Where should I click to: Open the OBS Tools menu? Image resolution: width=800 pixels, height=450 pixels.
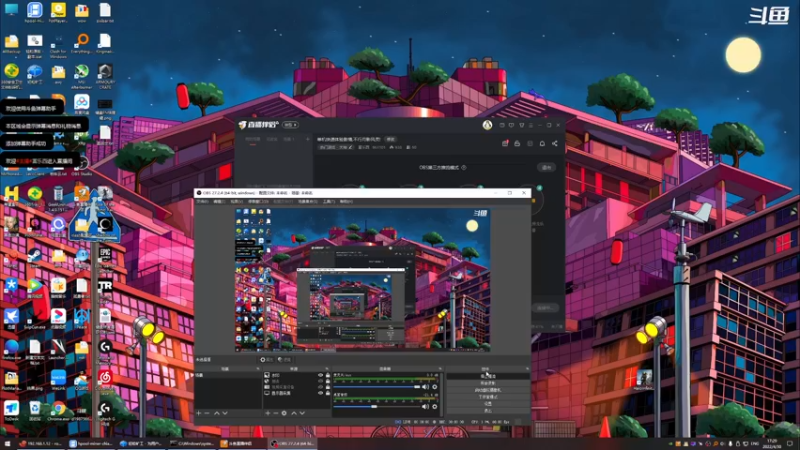329,202
